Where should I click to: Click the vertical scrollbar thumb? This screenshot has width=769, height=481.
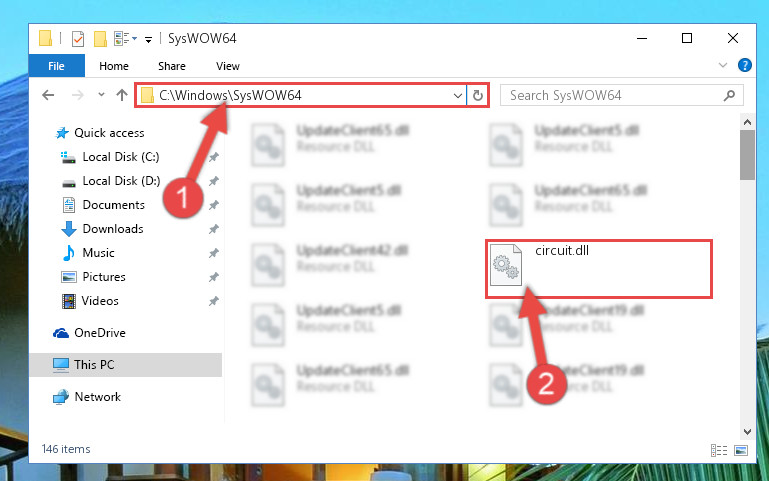click(x=747, y=155)
